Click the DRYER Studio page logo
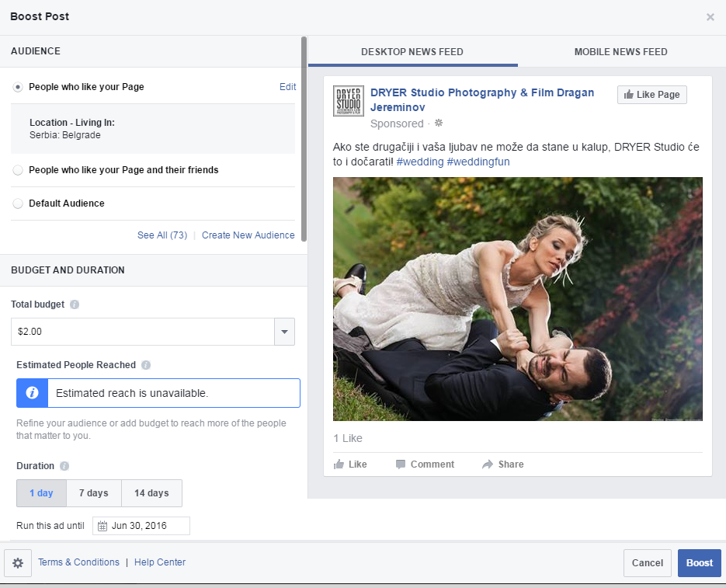The height and width of the screenshot is (588, 726). click(348, 100)
